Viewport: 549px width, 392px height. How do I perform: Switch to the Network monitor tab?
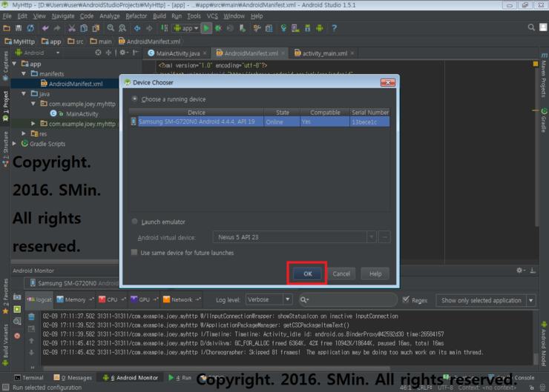tap(182, 299)
